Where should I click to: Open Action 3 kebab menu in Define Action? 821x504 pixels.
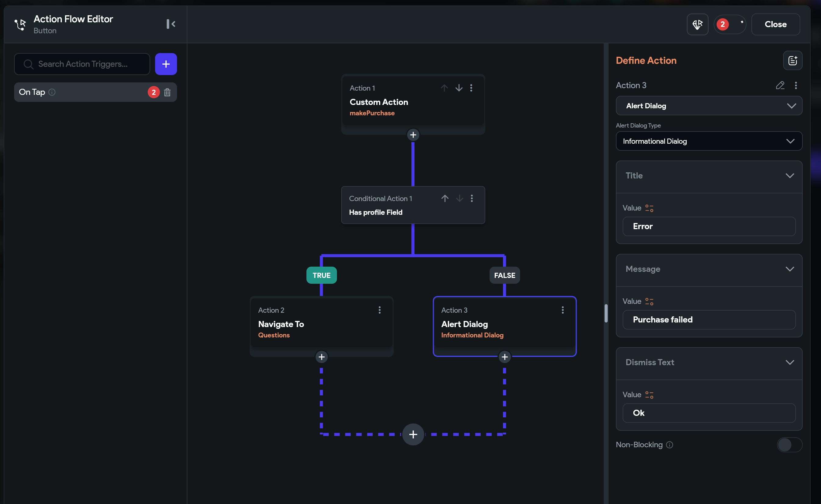coord(796,85)
